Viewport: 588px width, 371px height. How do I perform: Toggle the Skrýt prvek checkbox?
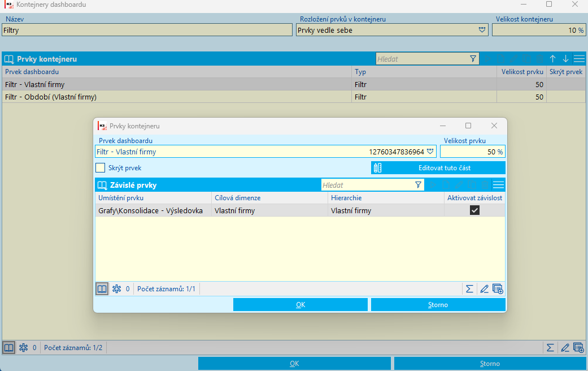pos(100,168)
